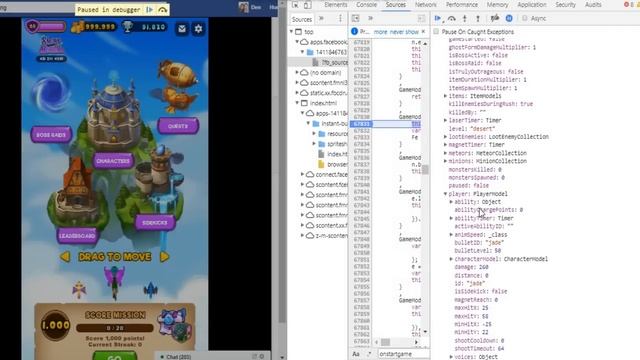Toggle pause on exceptions blue icon

[x=509, y=18]
